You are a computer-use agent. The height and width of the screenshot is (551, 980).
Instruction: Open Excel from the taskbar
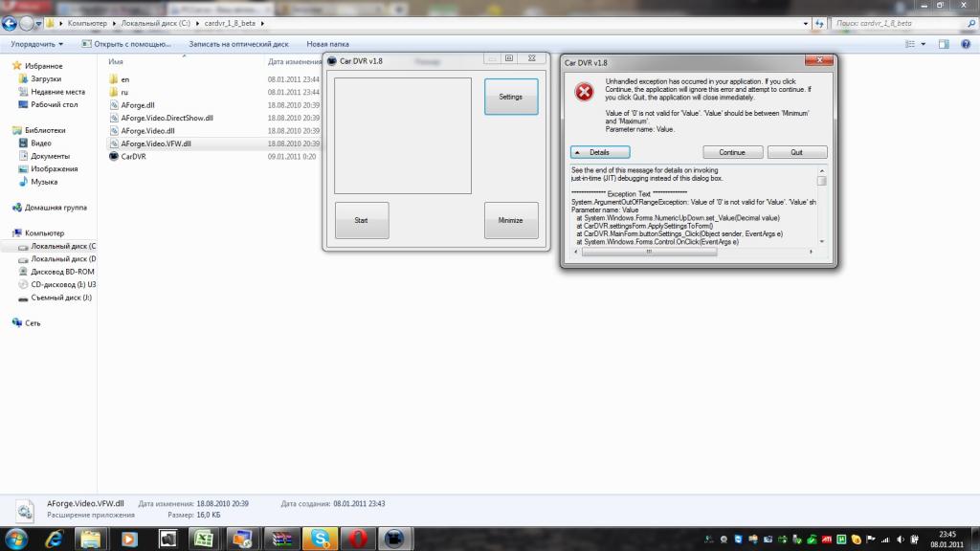[204, 539]
